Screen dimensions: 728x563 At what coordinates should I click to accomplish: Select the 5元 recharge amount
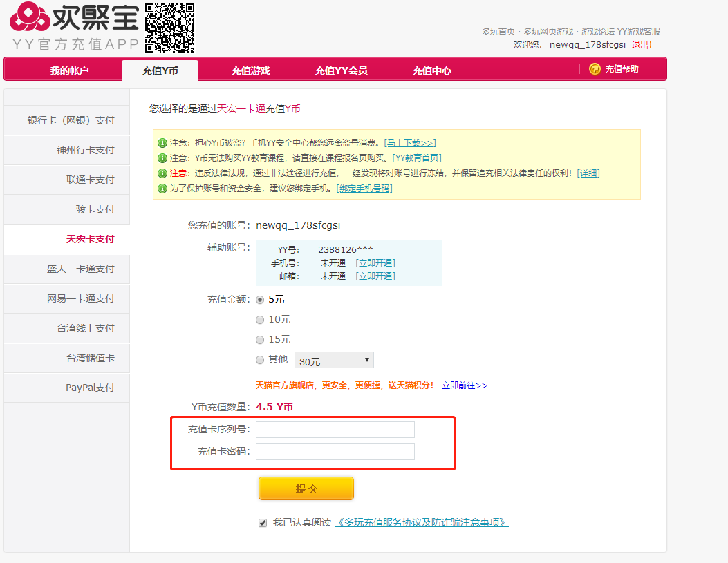[x=260, y=300]
